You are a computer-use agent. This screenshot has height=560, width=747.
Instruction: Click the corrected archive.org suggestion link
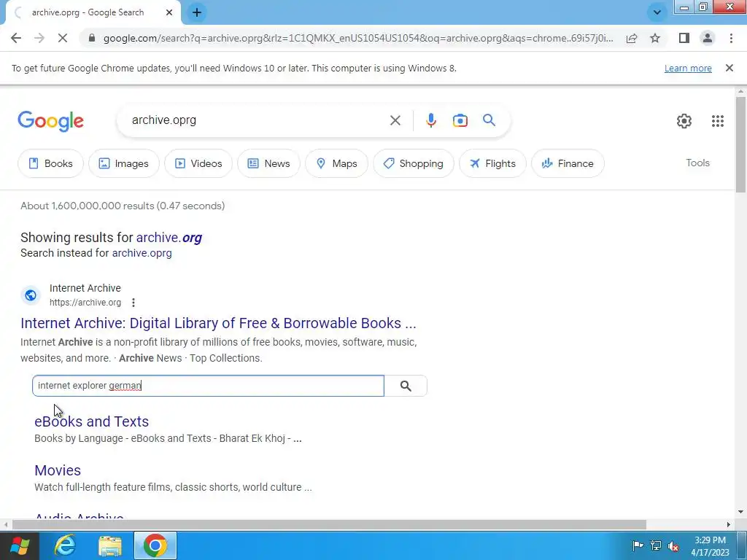pos(169,238)
